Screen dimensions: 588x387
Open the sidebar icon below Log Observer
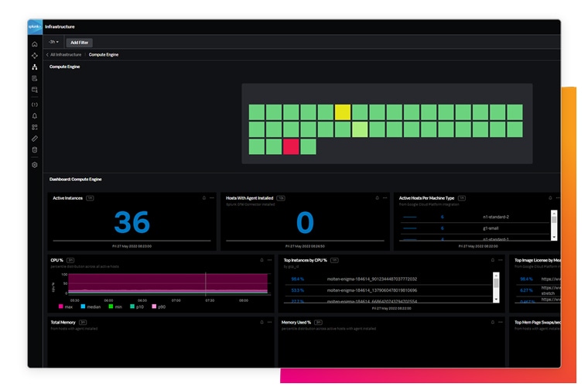tap(35, 90)
